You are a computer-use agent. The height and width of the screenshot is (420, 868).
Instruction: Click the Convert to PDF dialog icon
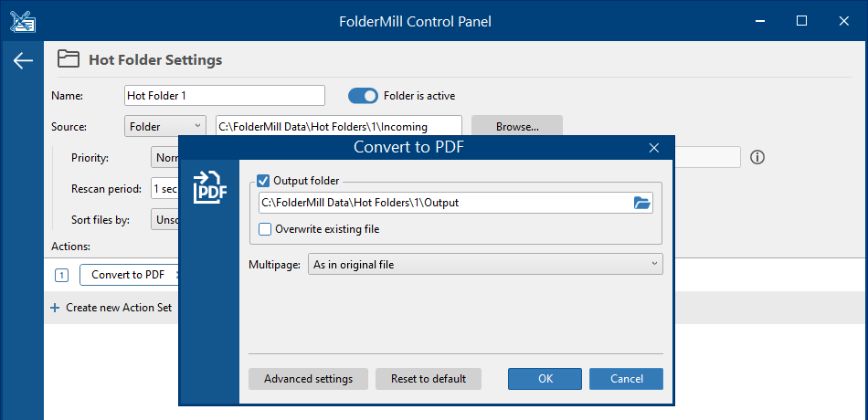(207, 185)
